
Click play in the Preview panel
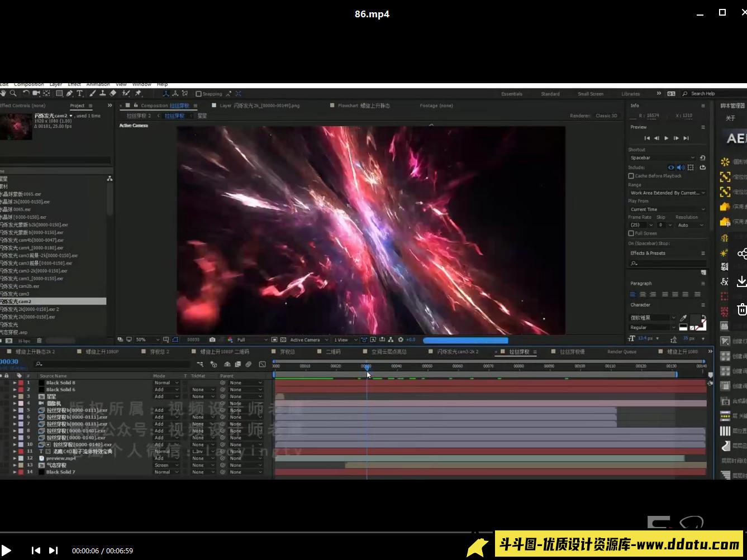pyautogui.click(x=666, y=138)
